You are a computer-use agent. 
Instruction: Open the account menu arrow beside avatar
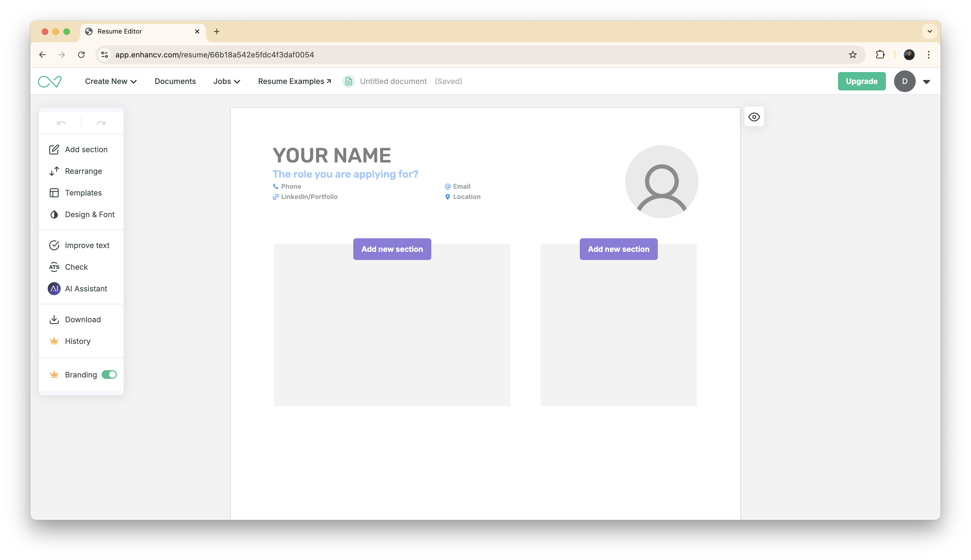926,82
